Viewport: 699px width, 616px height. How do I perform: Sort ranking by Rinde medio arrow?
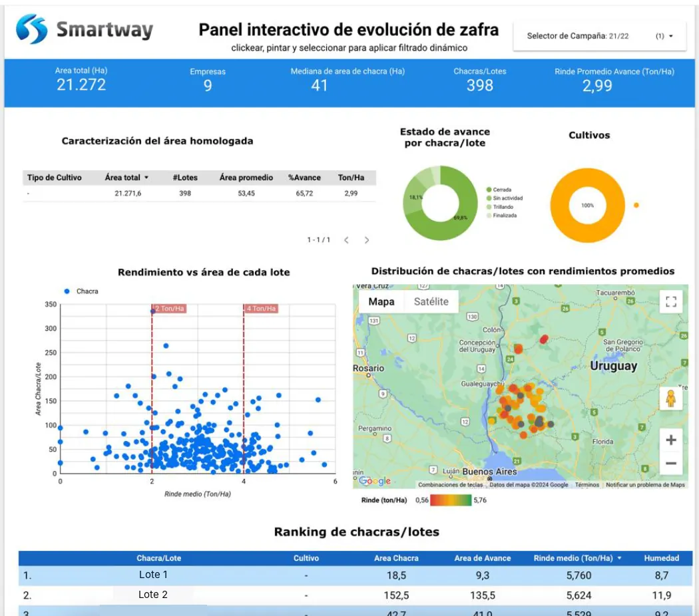click(x=619, y=557)
